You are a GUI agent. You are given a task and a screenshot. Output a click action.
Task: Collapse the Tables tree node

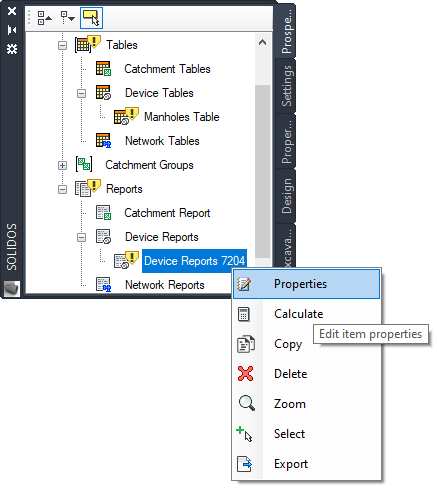62,45
